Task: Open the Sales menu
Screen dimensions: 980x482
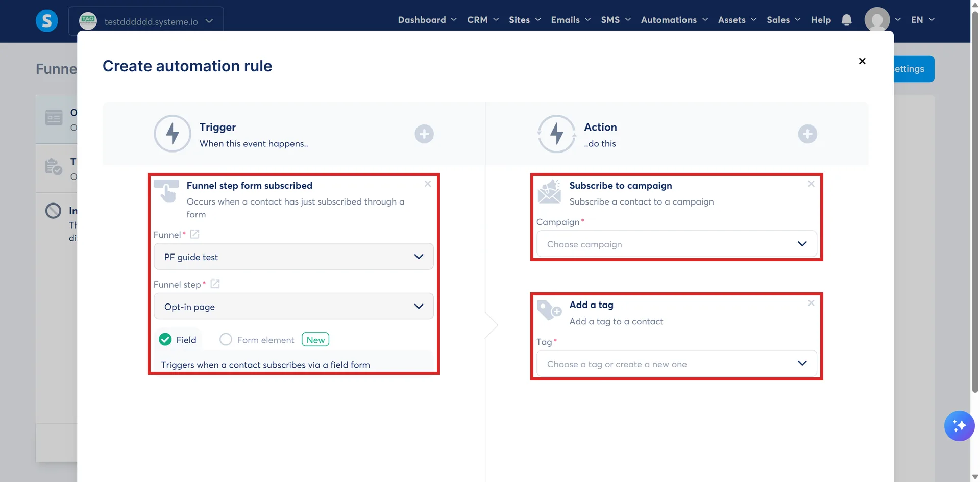Action: tap(783, 20)
